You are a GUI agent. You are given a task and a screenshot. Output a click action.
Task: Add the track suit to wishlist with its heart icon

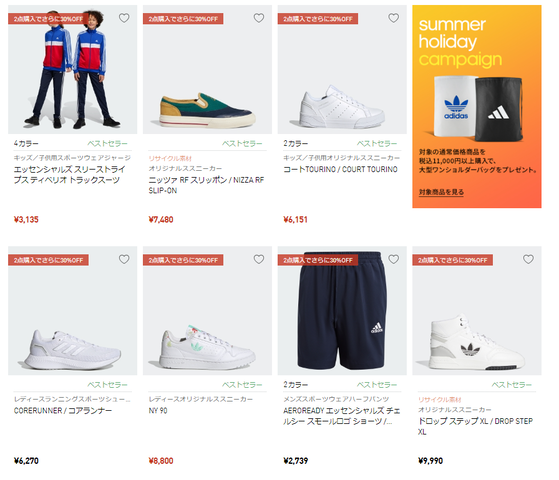tap(124, 18)
